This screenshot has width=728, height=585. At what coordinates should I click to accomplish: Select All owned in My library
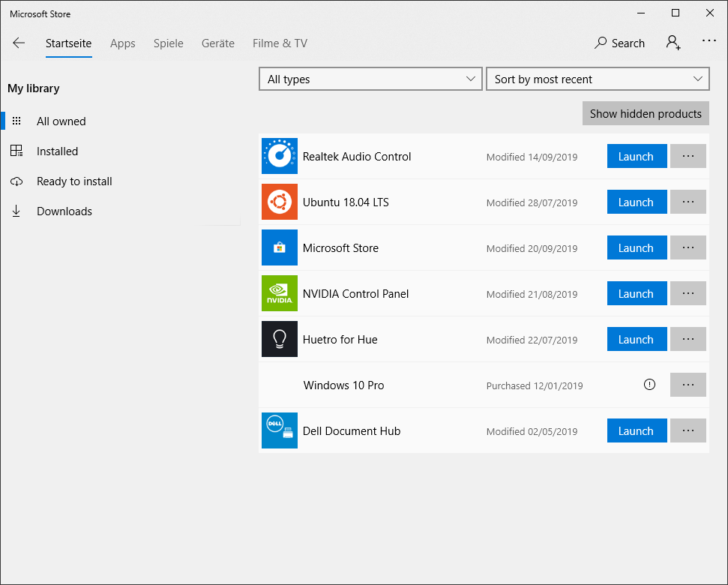(61, 121)
